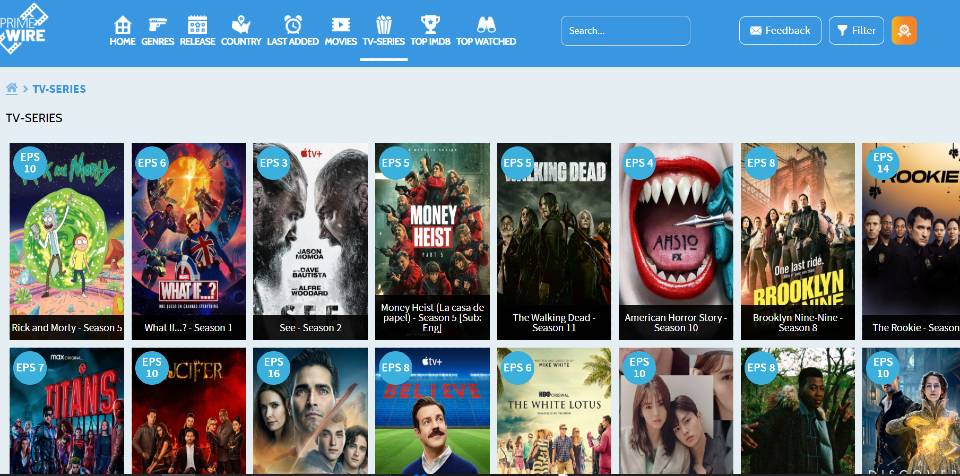The image size is (960, 476).
Task: Open the Top Watched binoculars icon
Action: 486,25
